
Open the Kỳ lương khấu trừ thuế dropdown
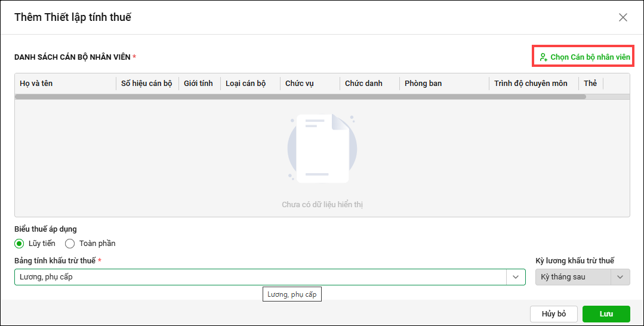[x=582, y=277]
